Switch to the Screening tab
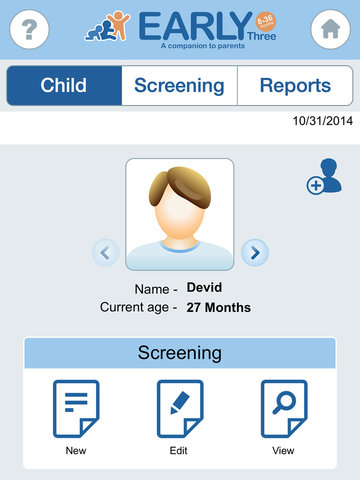Screen dimensions: 360x480 [179, 85]
